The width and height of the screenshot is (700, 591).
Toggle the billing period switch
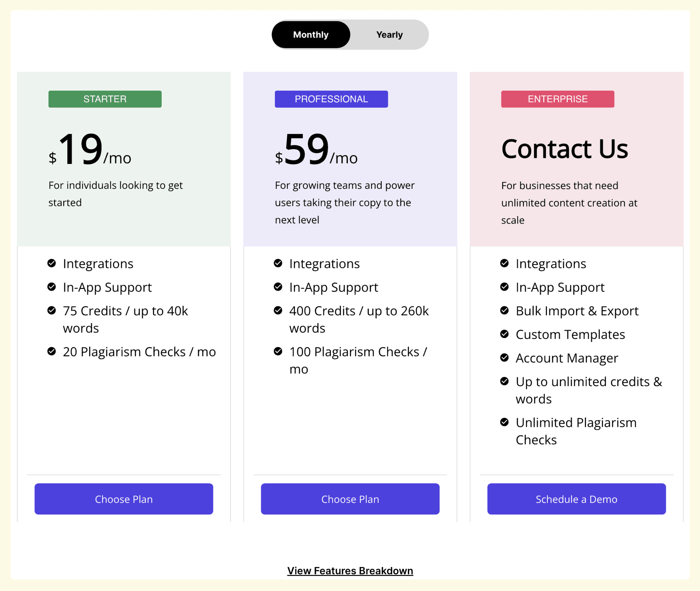click(x=350, y=34)
